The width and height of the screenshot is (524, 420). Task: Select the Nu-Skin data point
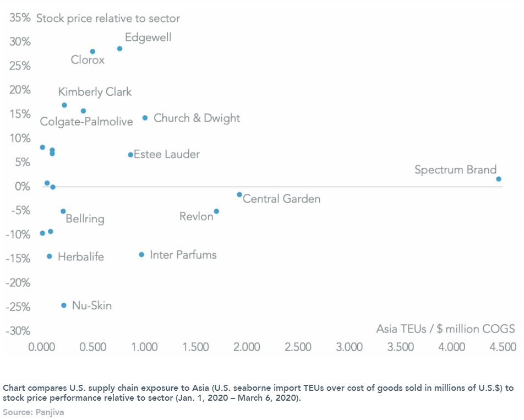(x=63, y=305)
